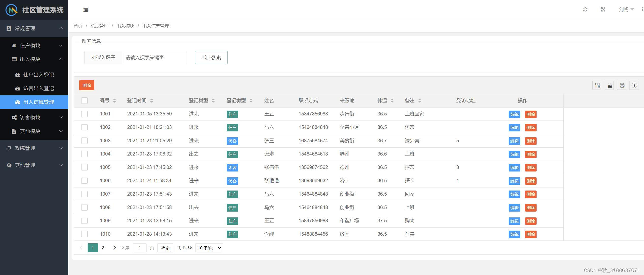Expand the 其他管理 sidebar section
The height and width of the screenshot is (275, 644).
34,165
